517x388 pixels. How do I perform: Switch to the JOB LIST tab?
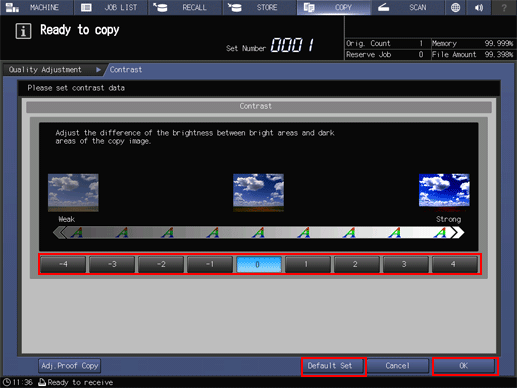pyautogui.click(x=111, y=7)
